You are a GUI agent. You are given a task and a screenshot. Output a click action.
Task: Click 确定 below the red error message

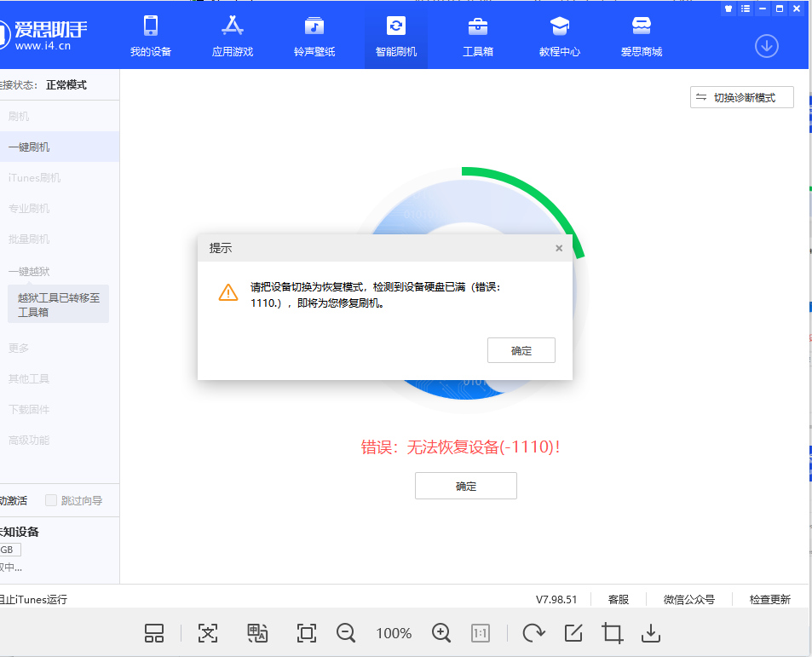465,486
